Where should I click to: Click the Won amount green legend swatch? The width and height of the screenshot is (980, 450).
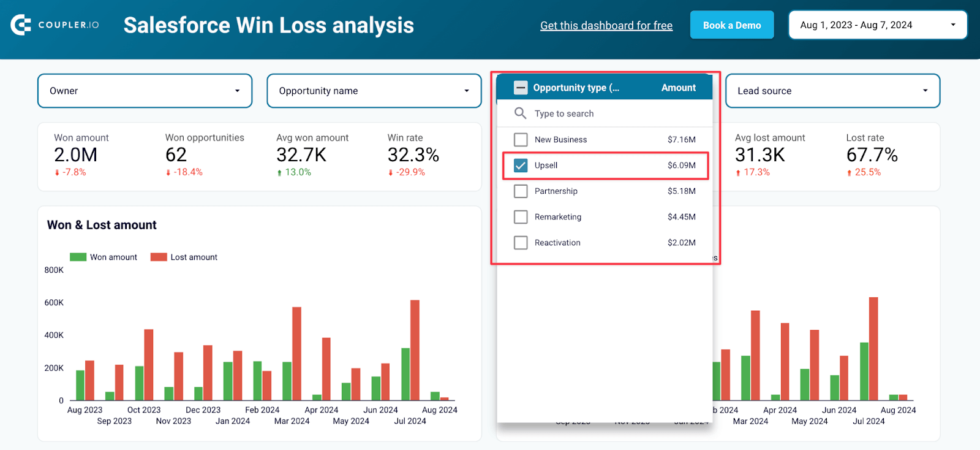78,257
